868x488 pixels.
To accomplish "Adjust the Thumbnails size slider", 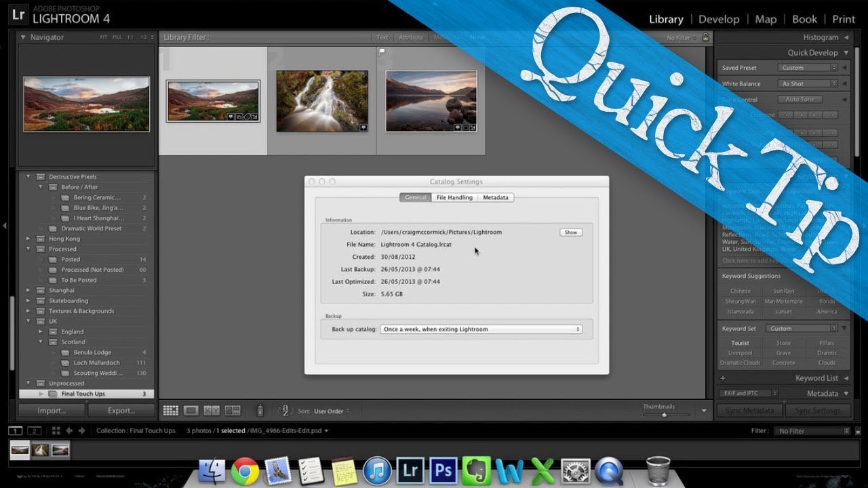I will 664,415.
